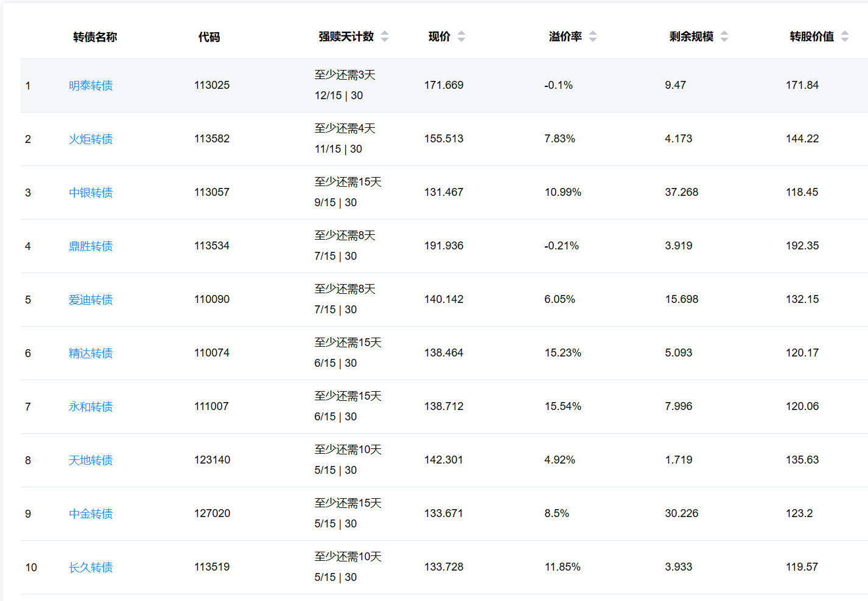Sort by 转股价值 sort icon
The image size is (868, 601).
(845, 36)
